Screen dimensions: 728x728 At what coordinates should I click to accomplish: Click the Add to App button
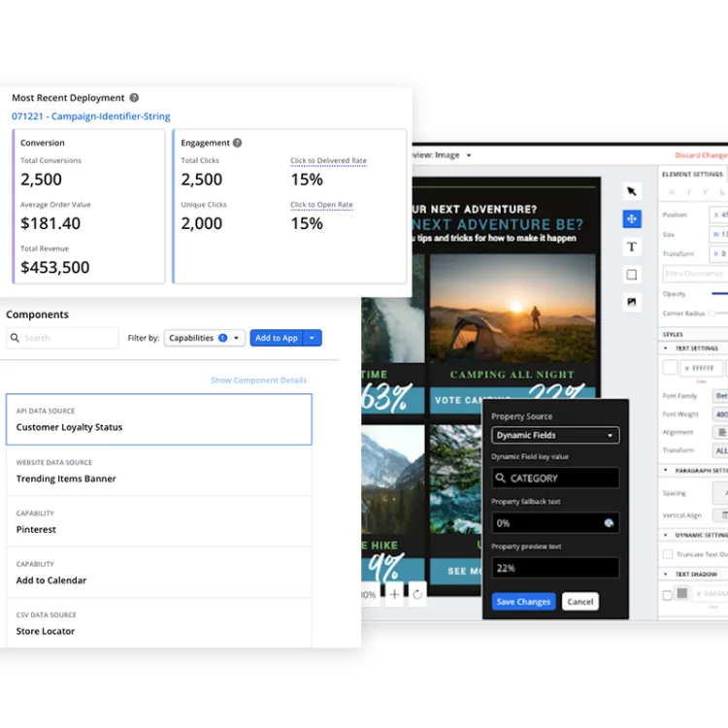pyautogui.click(x=277, y=338)
